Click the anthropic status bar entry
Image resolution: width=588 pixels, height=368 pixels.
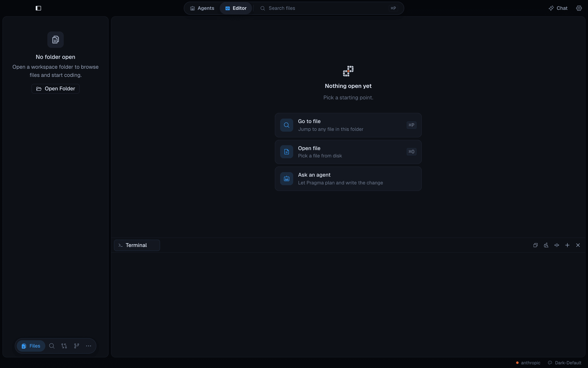(528, 363)
